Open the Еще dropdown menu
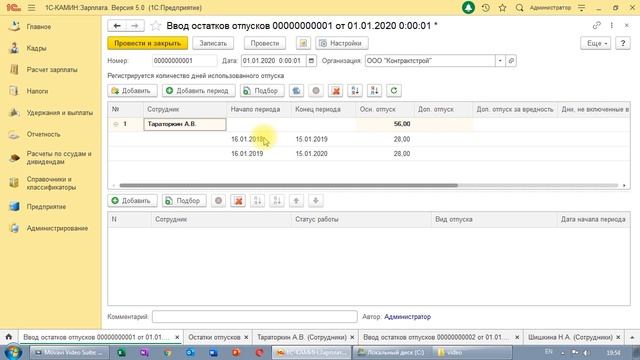640x360 pixels. pyautogui.click(x=596, y=43)
